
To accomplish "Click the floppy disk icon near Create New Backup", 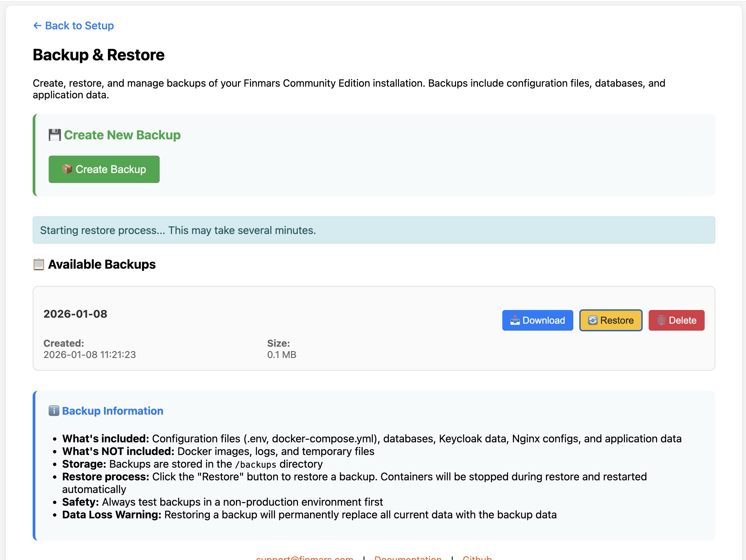I will (x=55, y=135).
